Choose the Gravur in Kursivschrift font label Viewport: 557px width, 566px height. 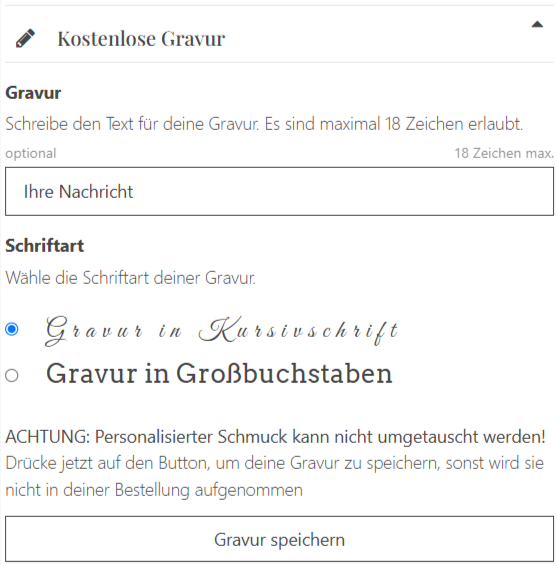tap(222, 331)
